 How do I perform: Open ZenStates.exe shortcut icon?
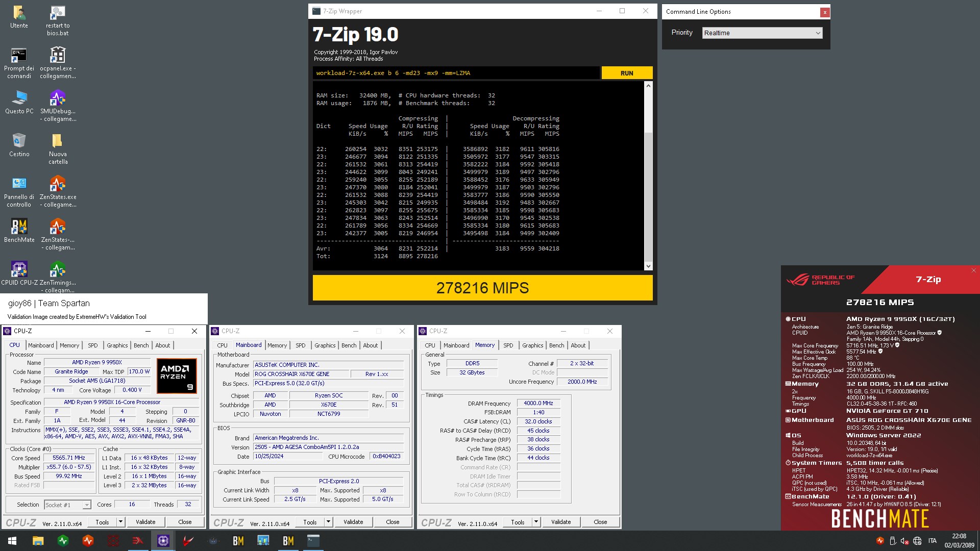tap(58, 192)
